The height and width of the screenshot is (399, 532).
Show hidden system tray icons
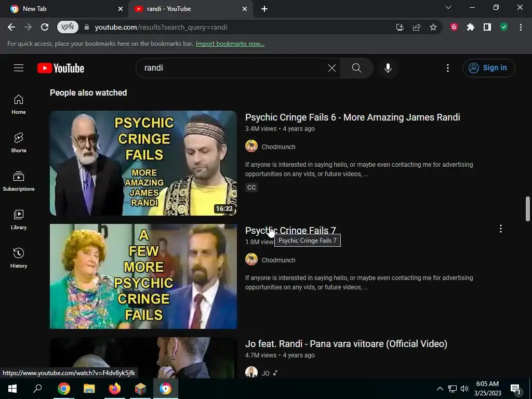pyautogui.click(x=440, y=389)
